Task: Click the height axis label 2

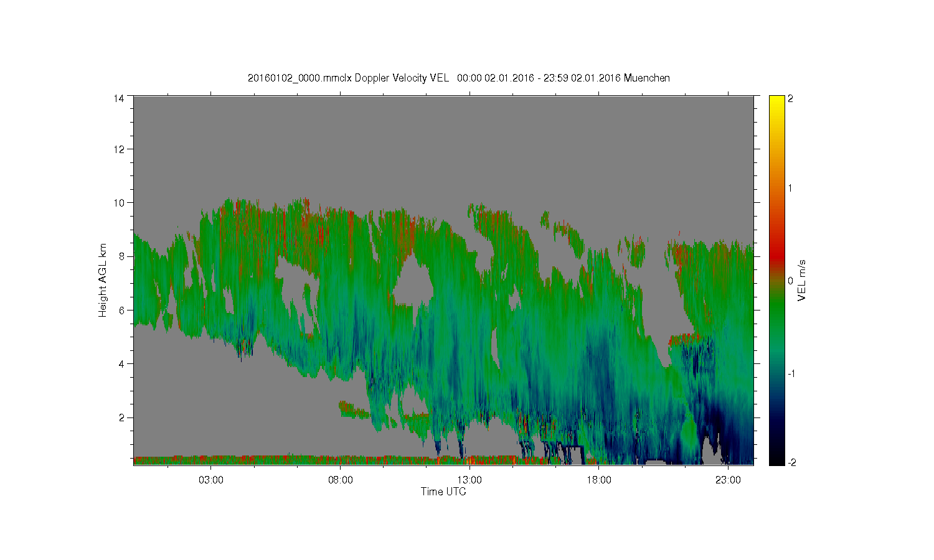Action: (x=121, y=418)
